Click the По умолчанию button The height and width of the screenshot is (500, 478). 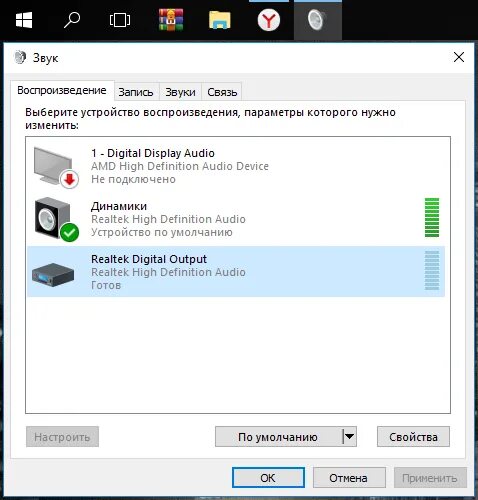click(278, 437)
